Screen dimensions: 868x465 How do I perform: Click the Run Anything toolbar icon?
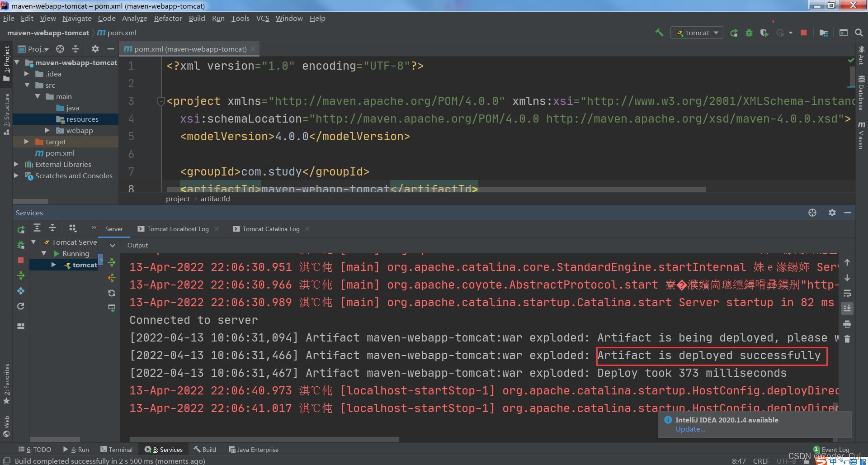click(x=844, y=33)
